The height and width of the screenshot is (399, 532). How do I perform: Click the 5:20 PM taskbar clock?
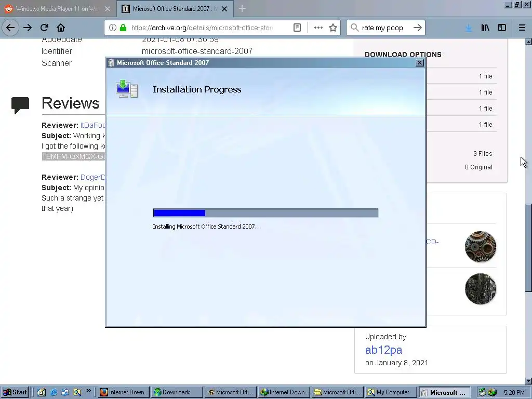point(514,393)
